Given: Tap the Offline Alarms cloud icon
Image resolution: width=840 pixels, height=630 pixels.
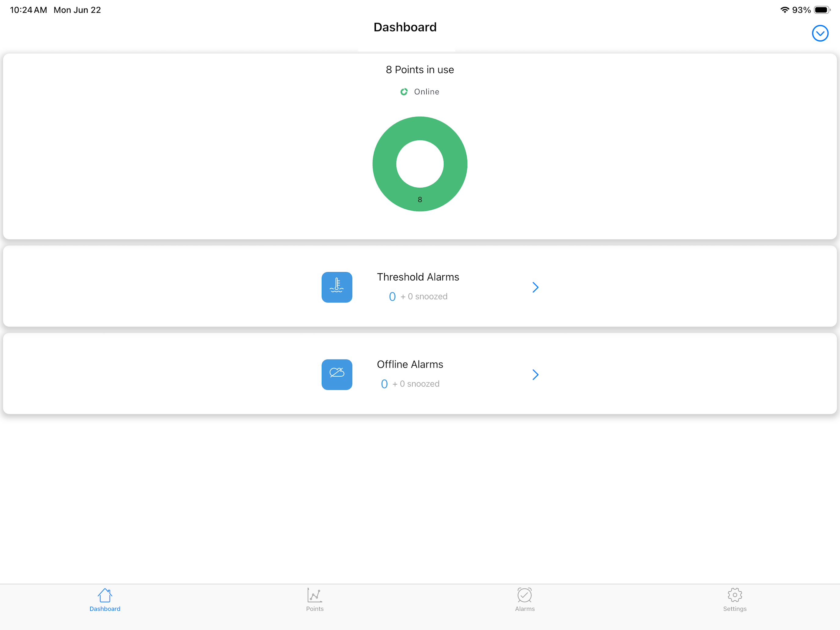Looking at the screenshot, I should (337, 375).
